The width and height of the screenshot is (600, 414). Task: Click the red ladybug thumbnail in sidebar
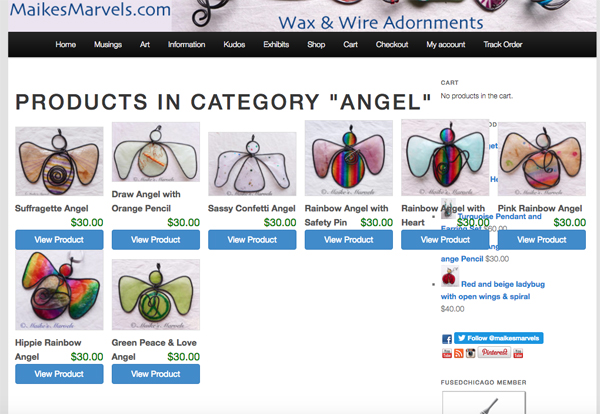pos(450,277)
